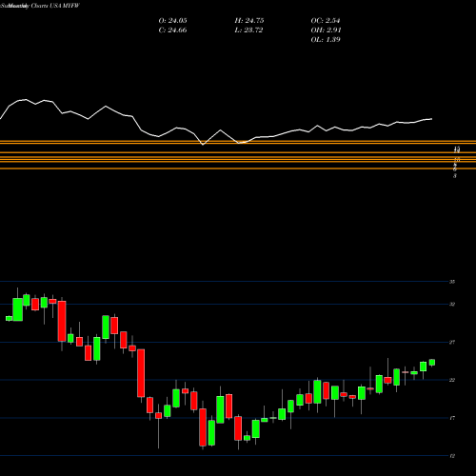Click the open price value O: 24.05

tap(172, 21)
